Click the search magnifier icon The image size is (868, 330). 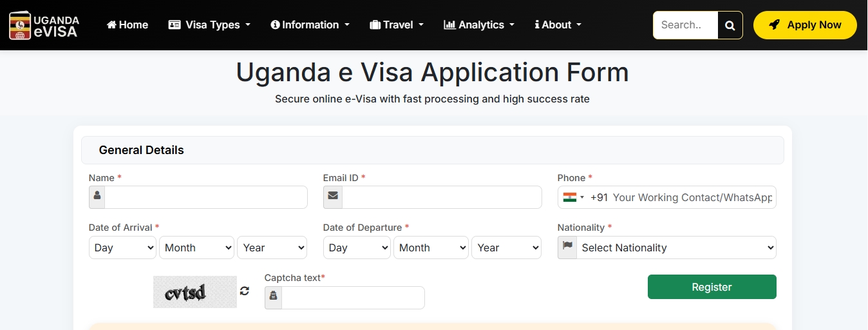pyautogui.click(x=730, y=25)
